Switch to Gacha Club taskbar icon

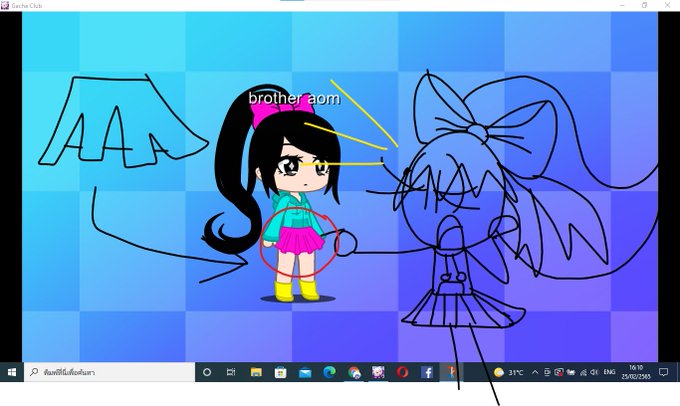click(378, 372)
